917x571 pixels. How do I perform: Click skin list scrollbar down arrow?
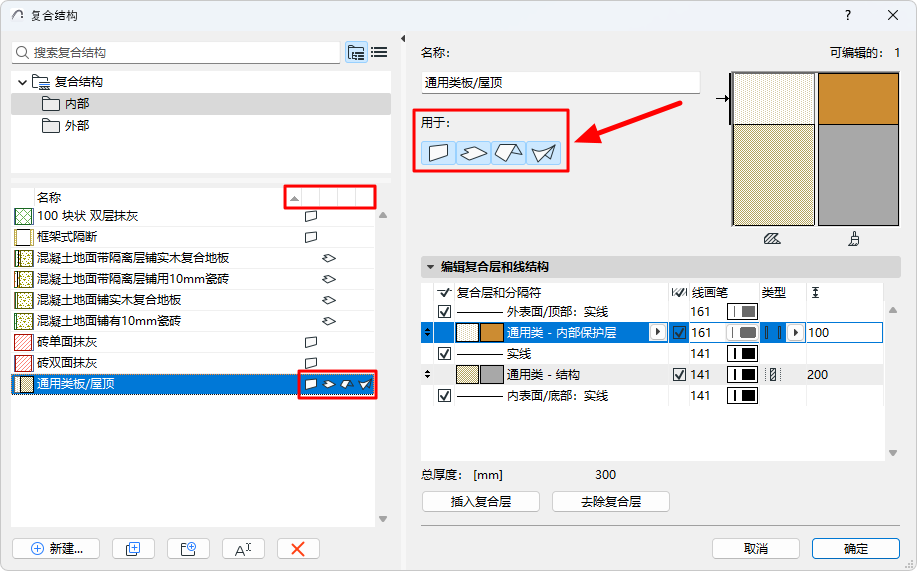(x=893, y=453)
